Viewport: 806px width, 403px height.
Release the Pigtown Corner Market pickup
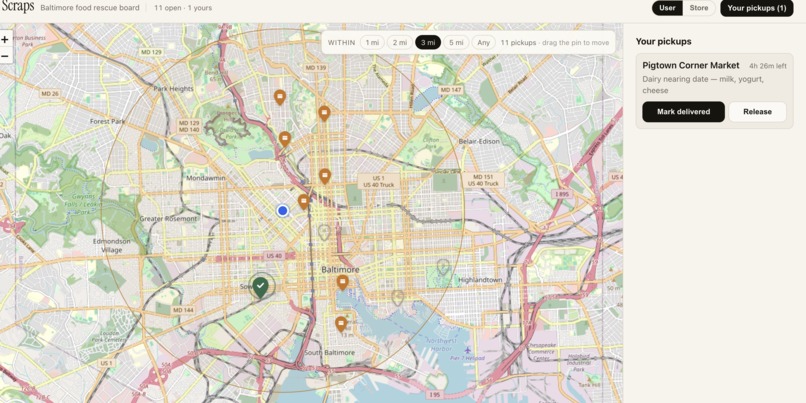pyautogui.click(x=757, y=112)
